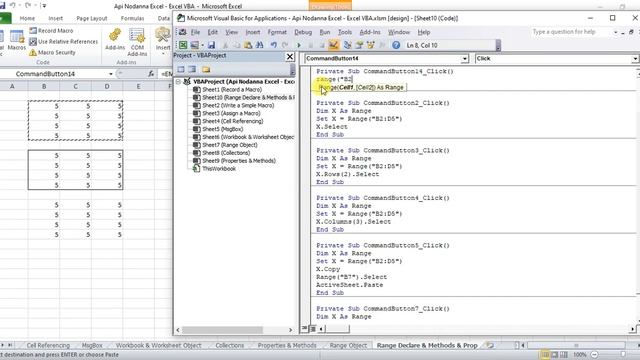Click the View Microsoft Excel toolbar icon
This screenshot has height=360, width=640.
pos(183,45)
